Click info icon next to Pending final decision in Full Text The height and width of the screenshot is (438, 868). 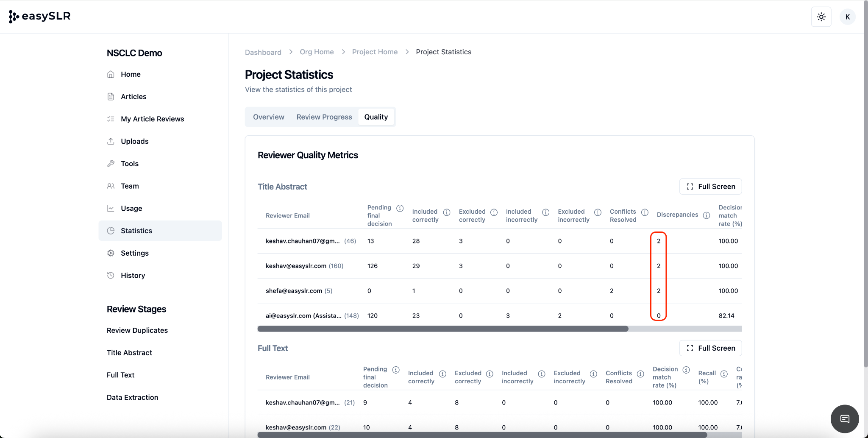tap(396, 370)
